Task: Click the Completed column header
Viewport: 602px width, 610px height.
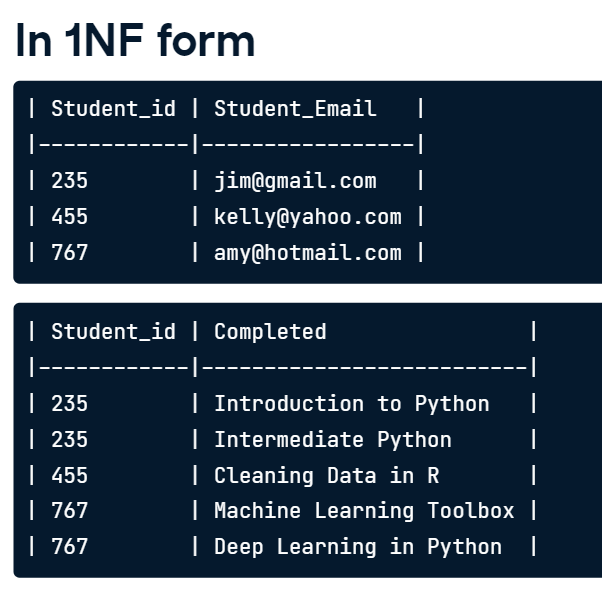Action: pyautogui.click(x=270, y=332)
